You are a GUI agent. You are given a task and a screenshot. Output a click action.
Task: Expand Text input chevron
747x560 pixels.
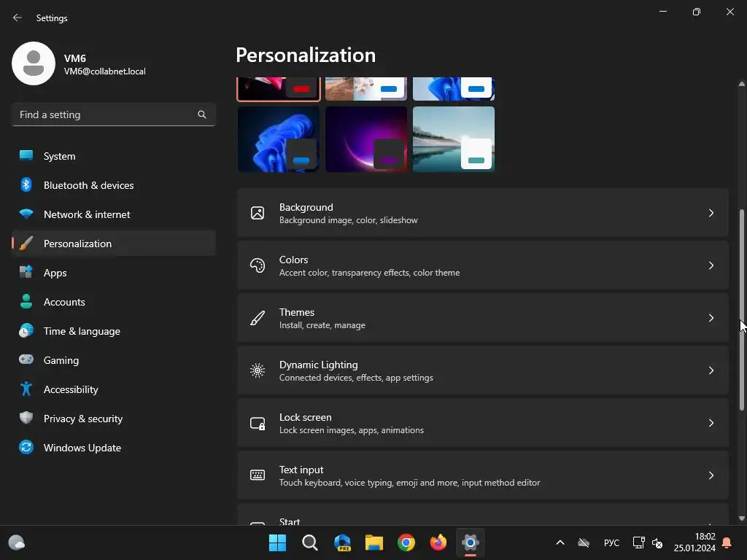(x=711, y=475)
